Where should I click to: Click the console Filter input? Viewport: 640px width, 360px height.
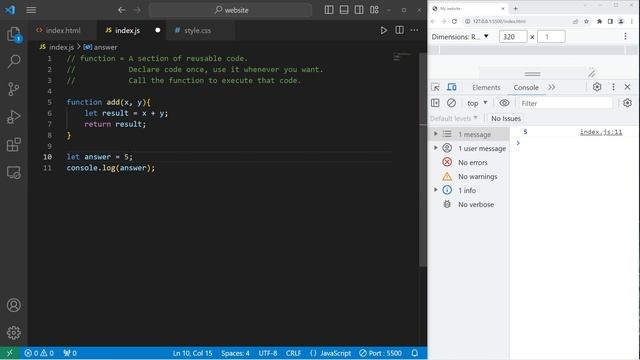pos(565,103)
